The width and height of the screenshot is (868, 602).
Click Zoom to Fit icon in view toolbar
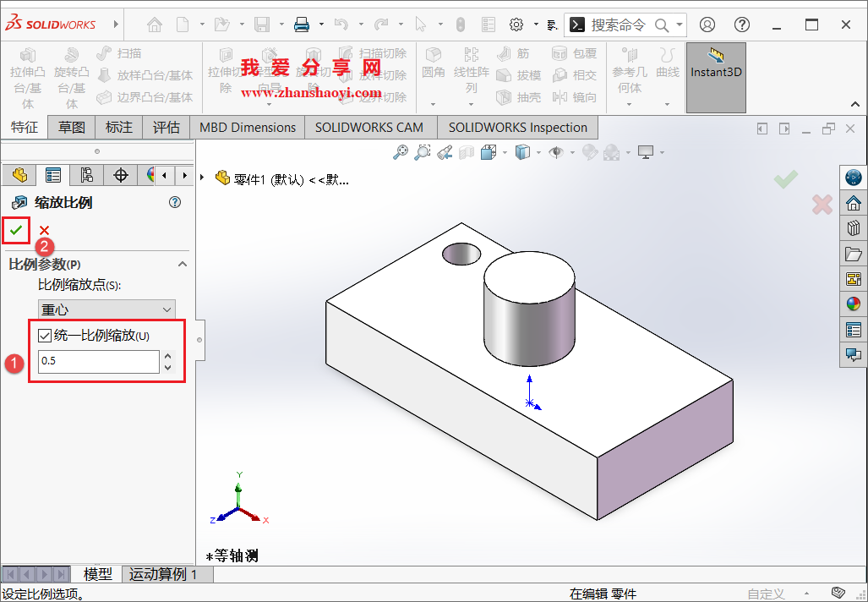pyautogui.click(x=401, y=151)
